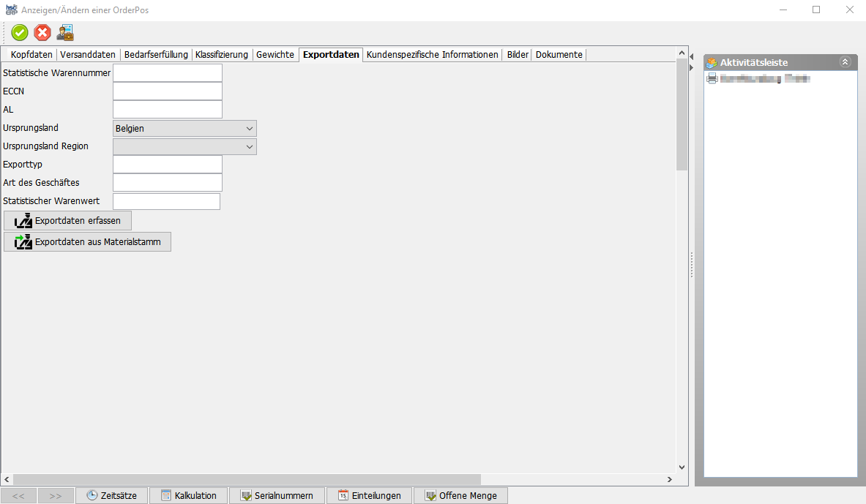
Task: Select the Kundenspezifische Informationen tab
Action: pyautogui.click(x=432, y=55)
